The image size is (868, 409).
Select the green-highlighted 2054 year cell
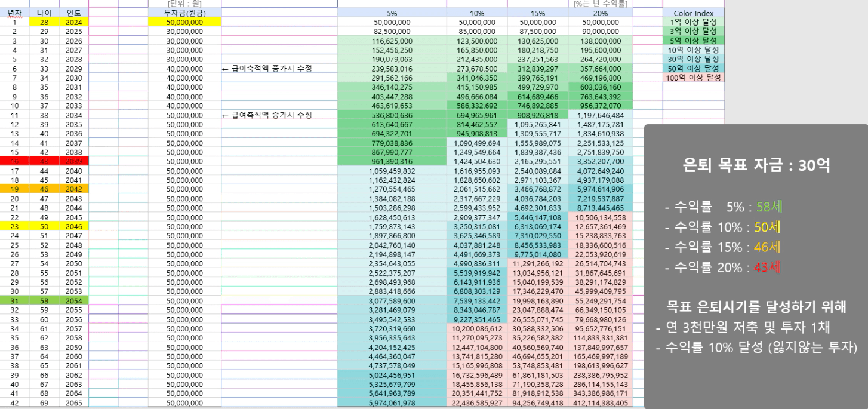click(x=73, y=300)
